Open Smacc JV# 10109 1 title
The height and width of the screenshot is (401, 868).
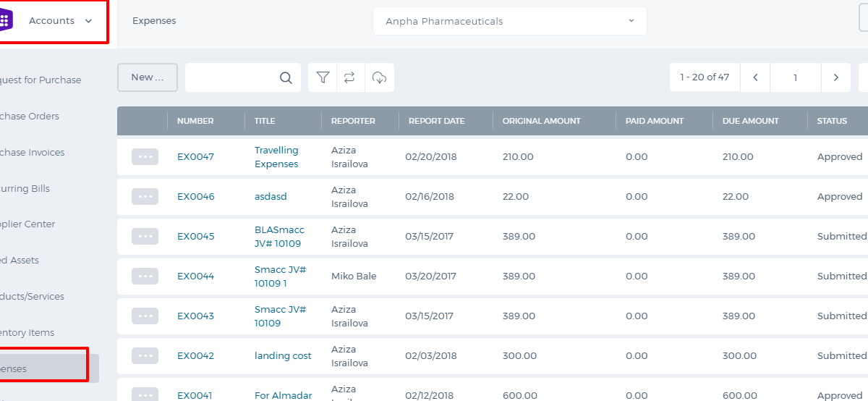coord(281,277)
